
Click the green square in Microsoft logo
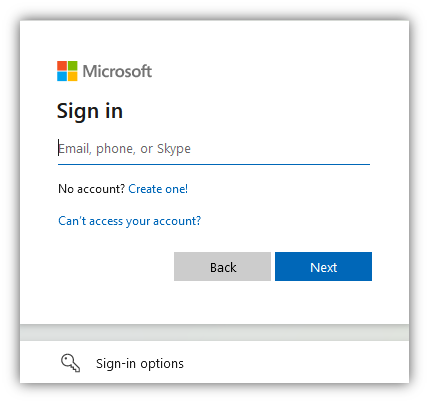tap(72, 66)
